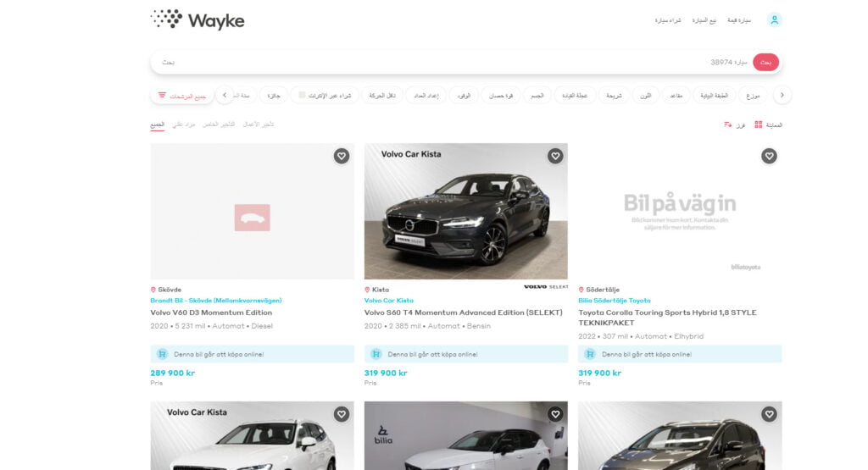Click the Södertälje location pin icon
Viewport: 868px width, 470px height.
tap(581, 290)
